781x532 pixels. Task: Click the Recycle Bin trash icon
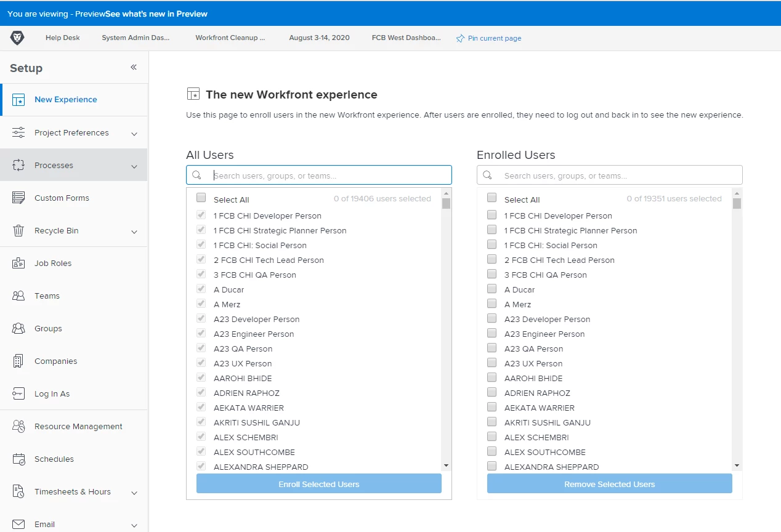[18, 230]
